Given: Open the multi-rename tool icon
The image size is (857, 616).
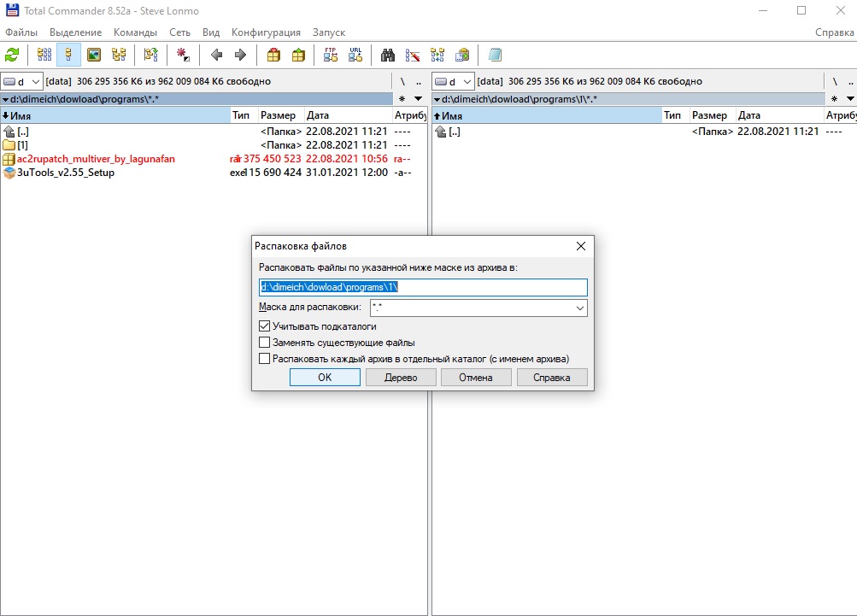Looking at the screenshot, I should tap(413, 55).
